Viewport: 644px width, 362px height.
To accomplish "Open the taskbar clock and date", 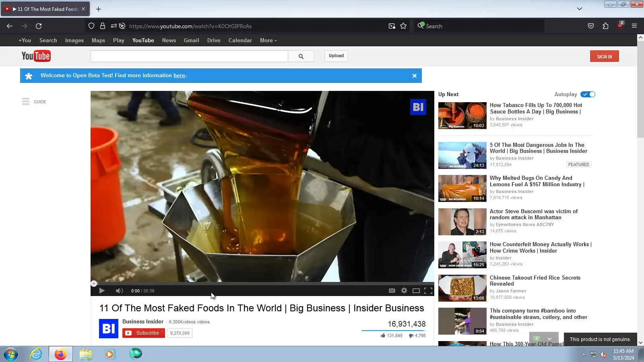I will [x=623, y=354].
